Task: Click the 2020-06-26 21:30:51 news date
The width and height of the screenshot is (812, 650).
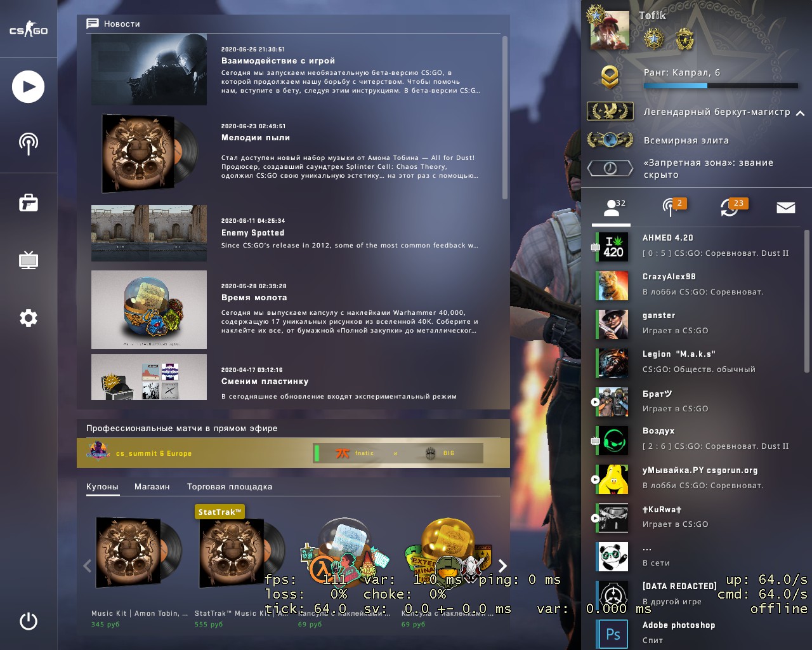Action: [253, 49]
